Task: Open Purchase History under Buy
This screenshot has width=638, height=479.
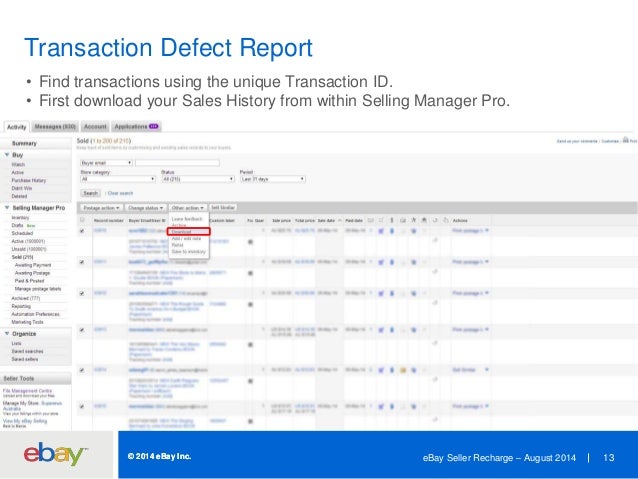Action: tap(28, 180)
